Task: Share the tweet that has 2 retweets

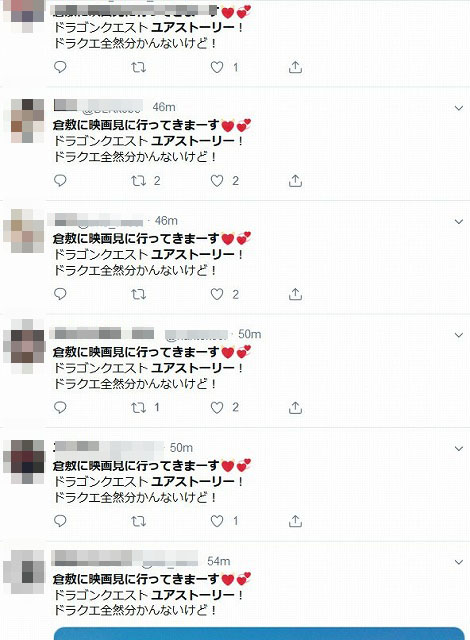Action: point(295,180)
